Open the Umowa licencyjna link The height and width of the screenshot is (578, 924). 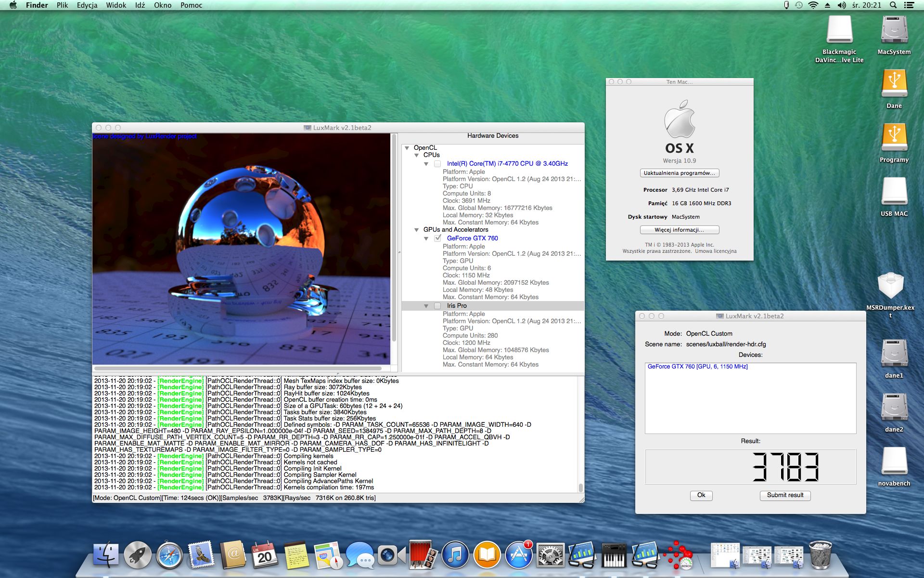(x=716, y=251)
